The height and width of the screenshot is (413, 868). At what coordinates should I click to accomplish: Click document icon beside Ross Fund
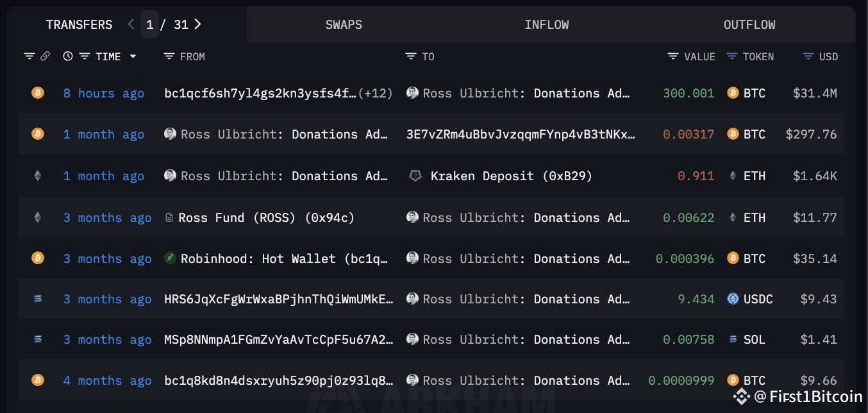pyautogui.click(x=169, y=217)
